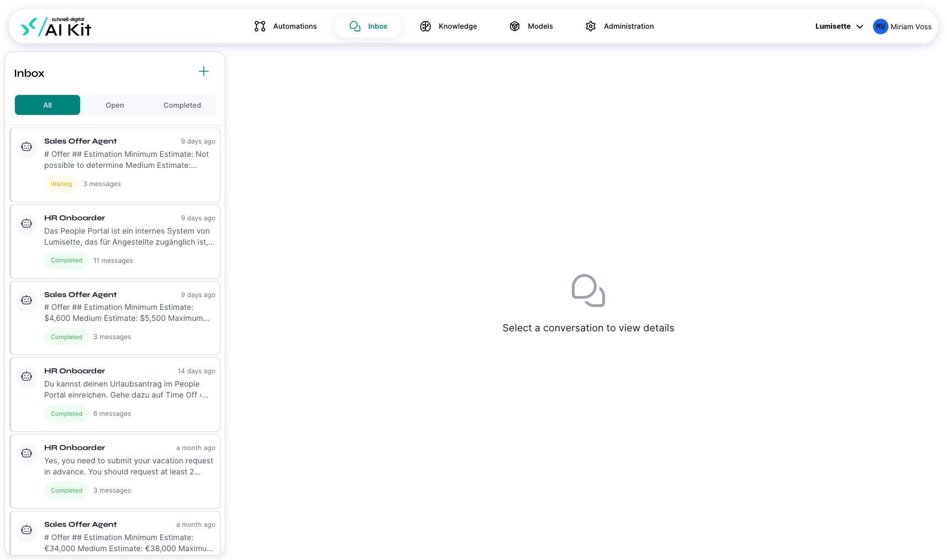Click the Models cube icon
Image resolution: width=947 pixels, height=560 pixels.
pos(514,26)
